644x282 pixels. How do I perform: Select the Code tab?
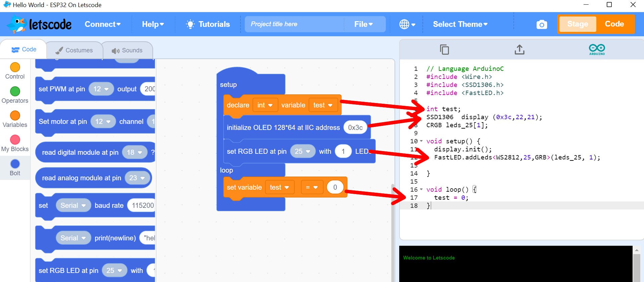click(24, 50)
